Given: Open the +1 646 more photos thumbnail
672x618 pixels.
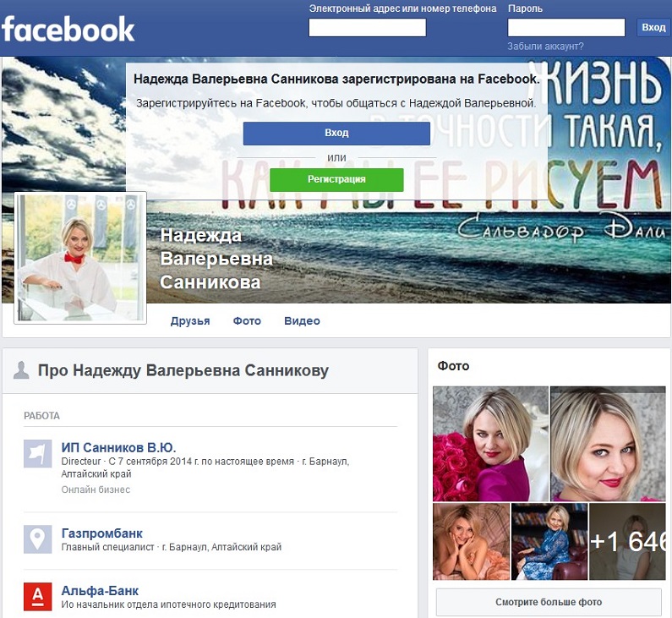Looking at the screenshot, I should click(627, 541).
